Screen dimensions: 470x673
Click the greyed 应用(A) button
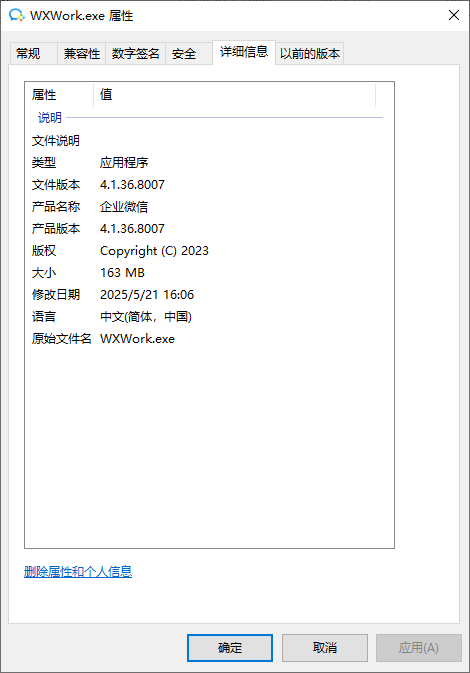(x=419, y=648)
